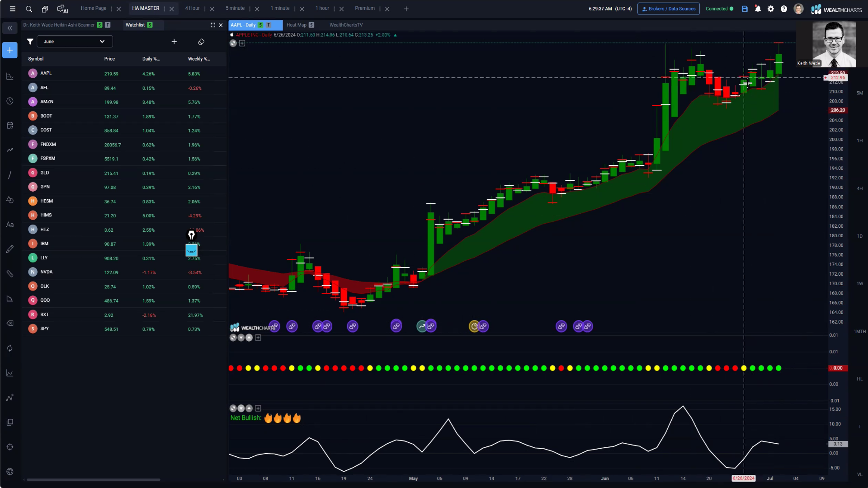Screen dimensions: 868x488
Task: Switch to the 4 Hour tab
Action: click(x=192, y=9)
